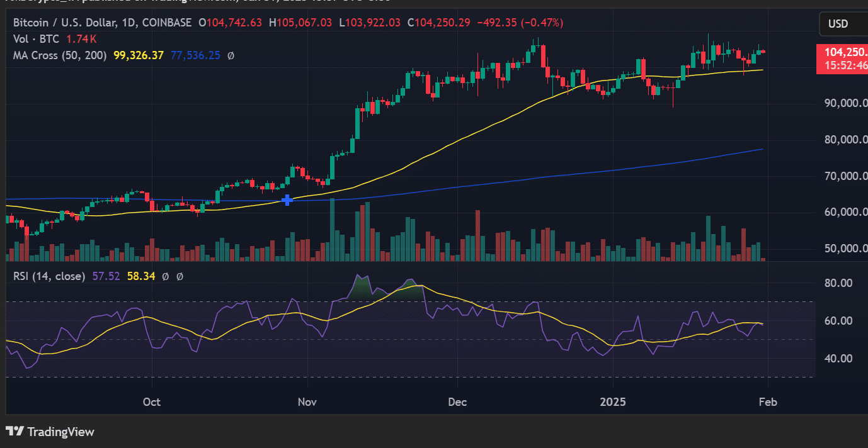Click the 70,000 price axis label
Screen dimensions: 868x448
[845, 176]
